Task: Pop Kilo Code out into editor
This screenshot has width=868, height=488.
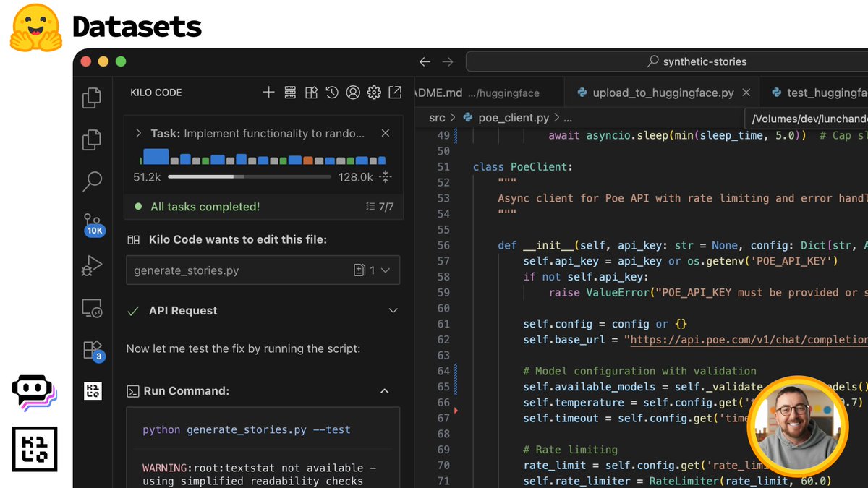Action: tap(395, 93)
